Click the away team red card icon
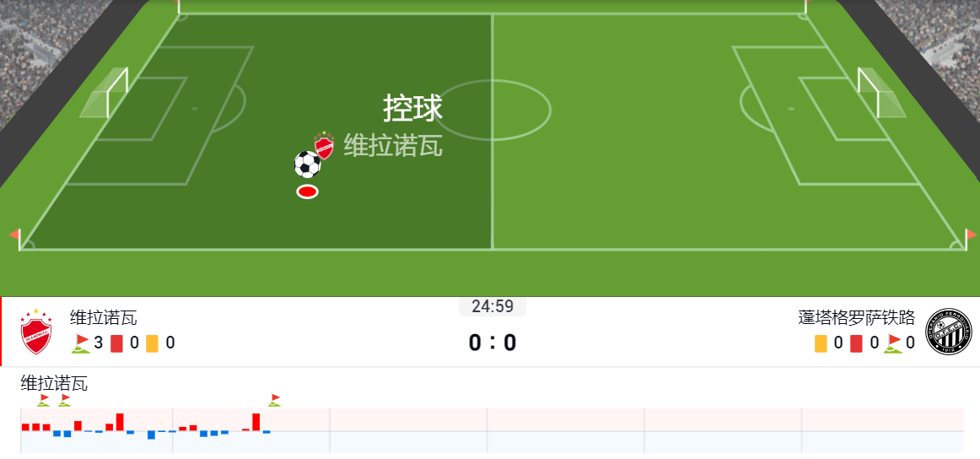 pyautogui.click(x=856, y=343)
